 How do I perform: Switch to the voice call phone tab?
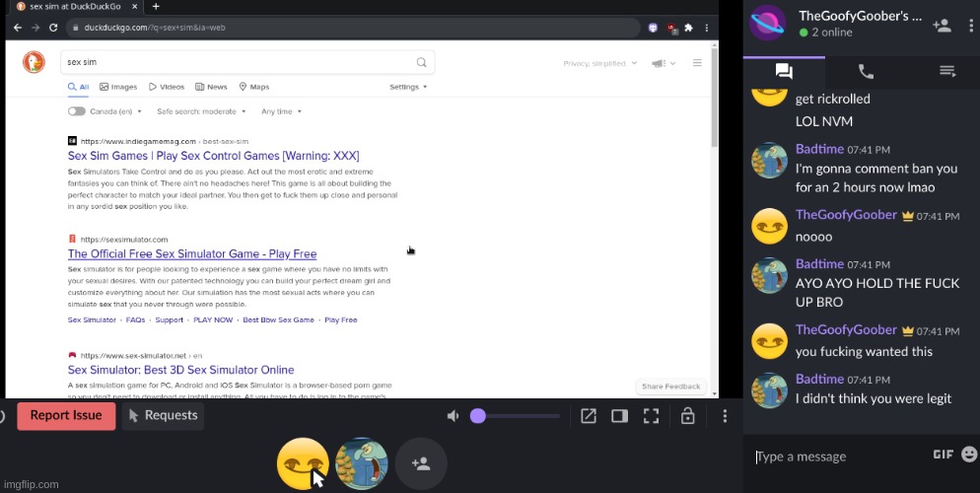[866, 71]
